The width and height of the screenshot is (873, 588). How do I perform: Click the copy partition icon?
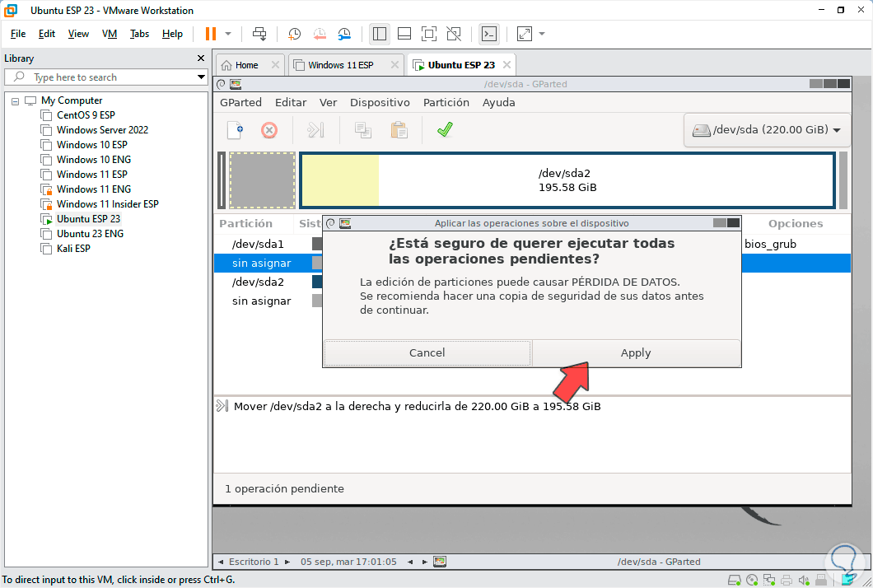click(363, 130)
